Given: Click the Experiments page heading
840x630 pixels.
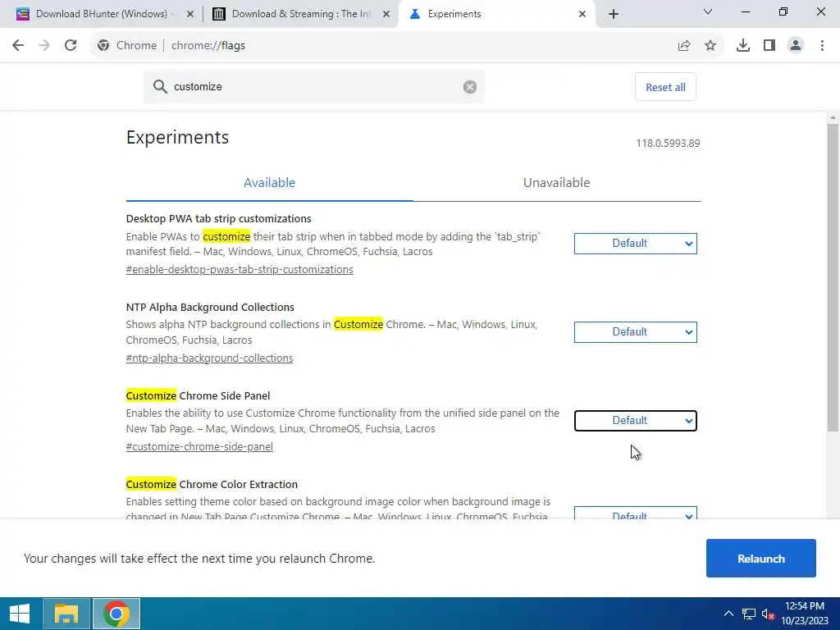Looking at the screenshot, I should click(x=177, y=137).
